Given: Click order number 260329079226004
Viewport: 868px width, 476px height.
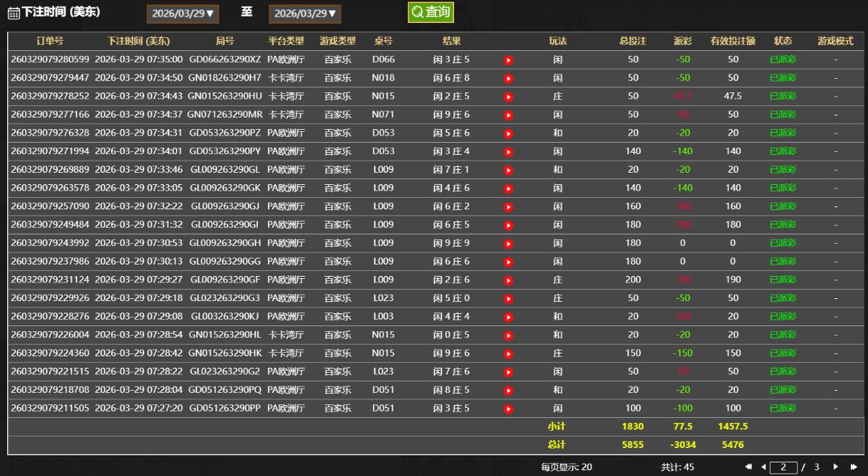Looking at the screenshot, I should pos(50,335).
